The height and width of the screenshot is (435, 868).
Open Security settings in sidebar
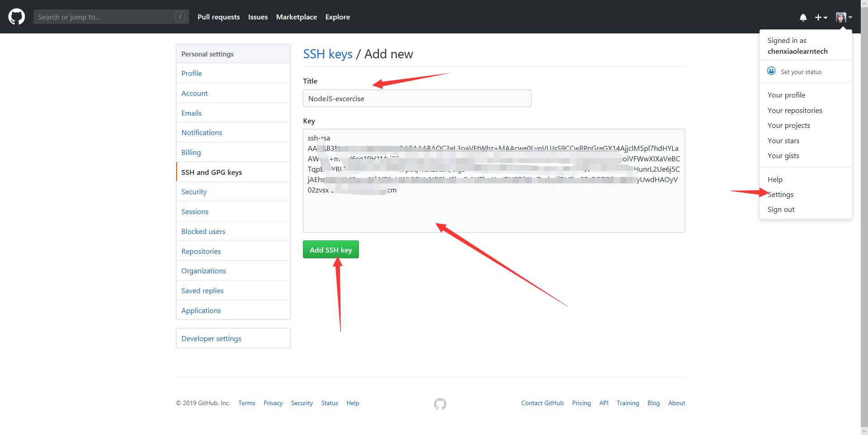pyautogui.click(x=233, y=192)
